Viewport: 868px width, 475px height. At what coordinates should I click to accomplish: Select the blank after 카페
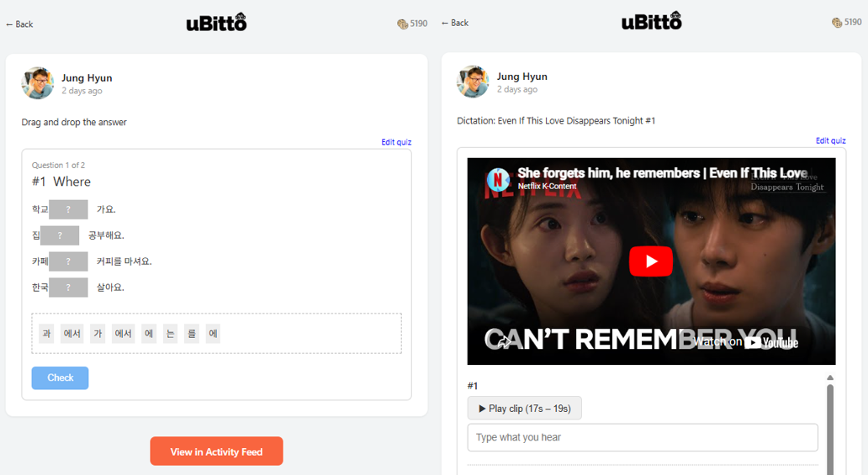68,261
